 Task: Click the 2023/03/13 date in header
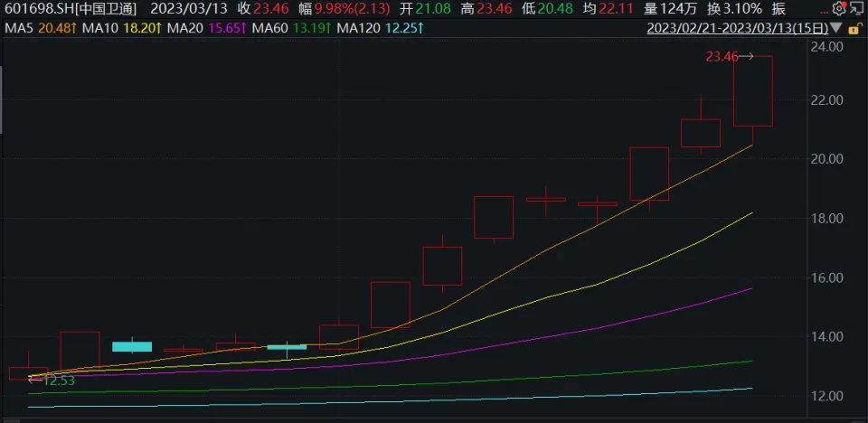(184, 8)
